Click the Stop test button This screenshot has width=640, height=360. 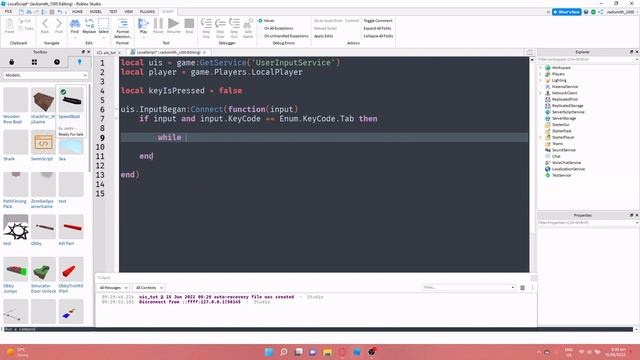(189, 24)
